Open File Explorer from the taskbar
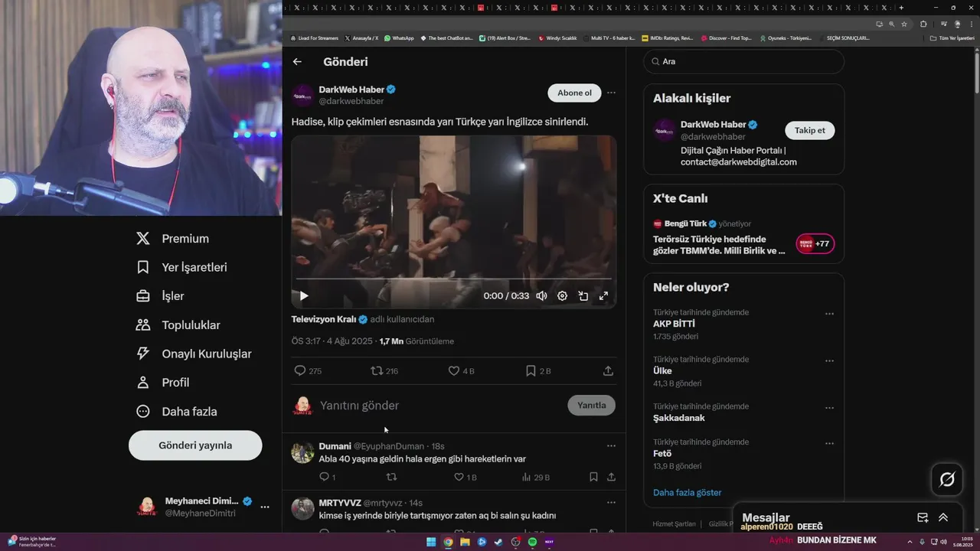The height and width of the screenshot is (551, 980). coord(465,542)
